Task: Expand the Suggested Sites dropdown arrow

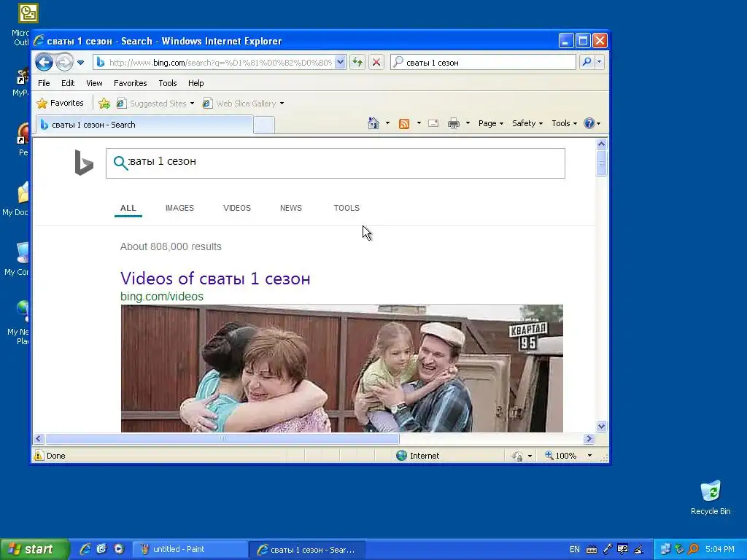Action: pyautogui.click(x=192, y=104)
